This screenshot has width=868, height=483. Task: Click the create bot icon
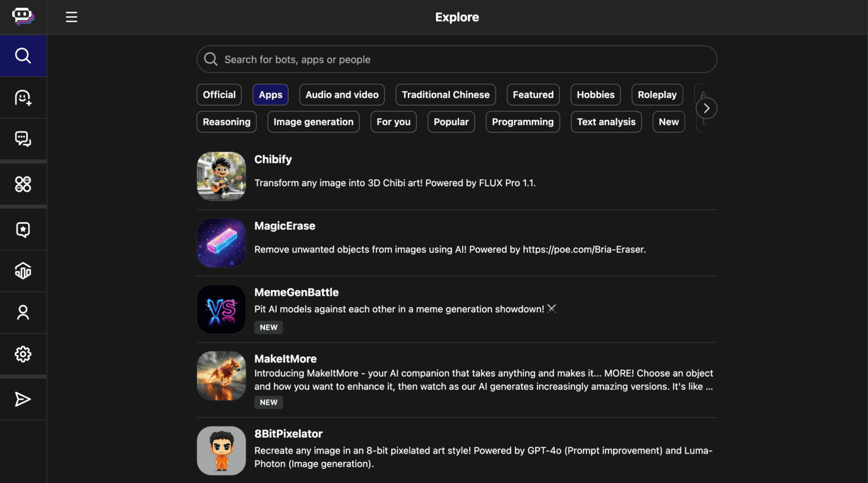pyautogui.click(x=23, y=98)
